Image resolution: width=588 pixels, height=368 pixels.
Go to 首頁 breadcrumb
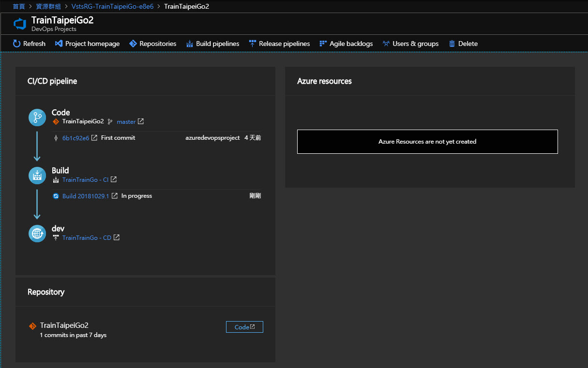point(19,6)
